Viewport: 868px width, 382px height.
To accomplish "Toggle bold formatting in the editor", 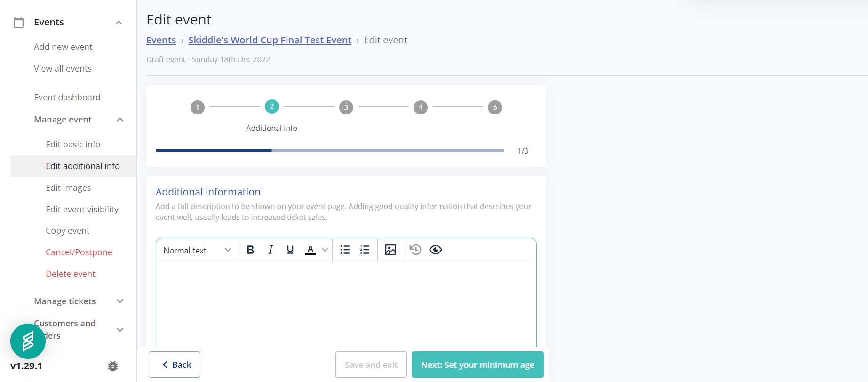I will (250, 250).
